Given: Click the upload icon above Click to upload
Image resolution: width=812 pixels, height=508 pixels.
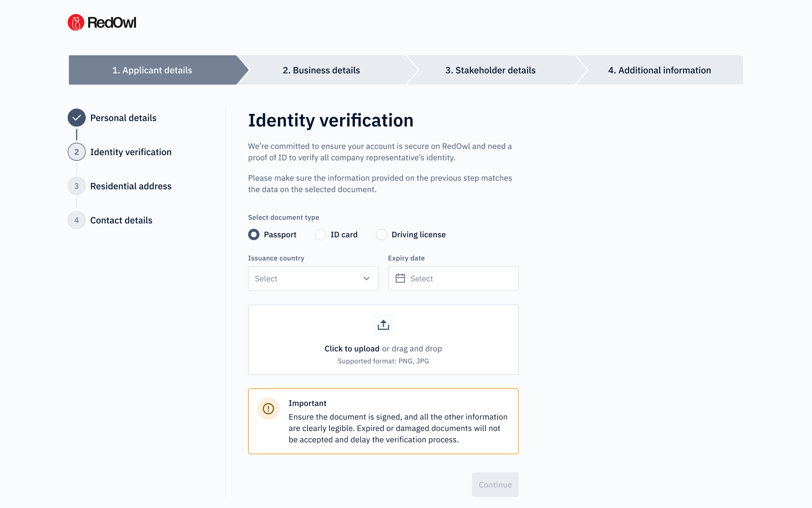Looking at the screenshot, I should coord(383,325).
